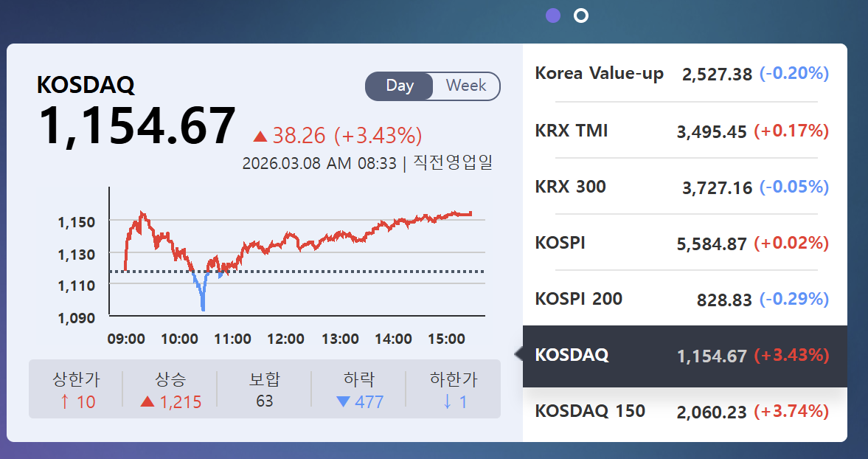Click the (+3.74%) change for KOSDAQ 150
This screenshot has height=459, width=868.
[x=791, y=411]
